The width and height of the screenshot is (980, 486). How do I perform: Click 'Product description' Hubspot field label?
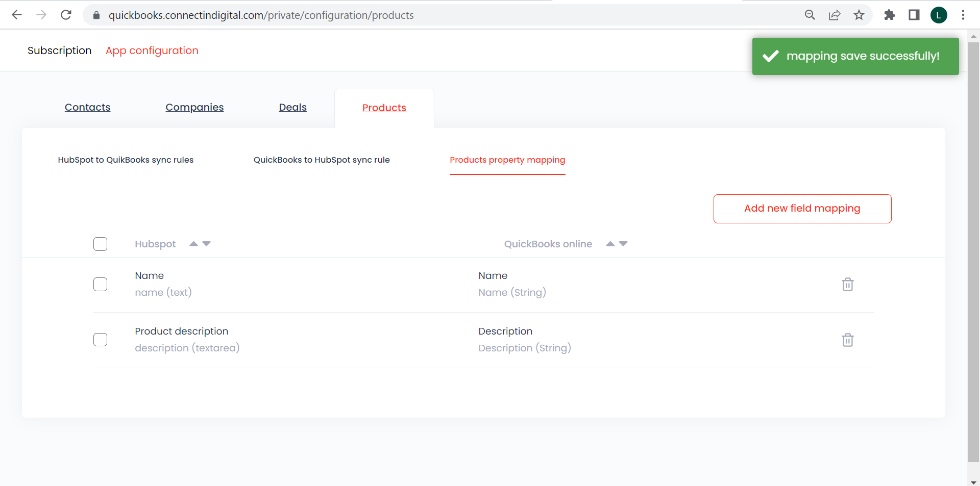click(x=182, y=331)
